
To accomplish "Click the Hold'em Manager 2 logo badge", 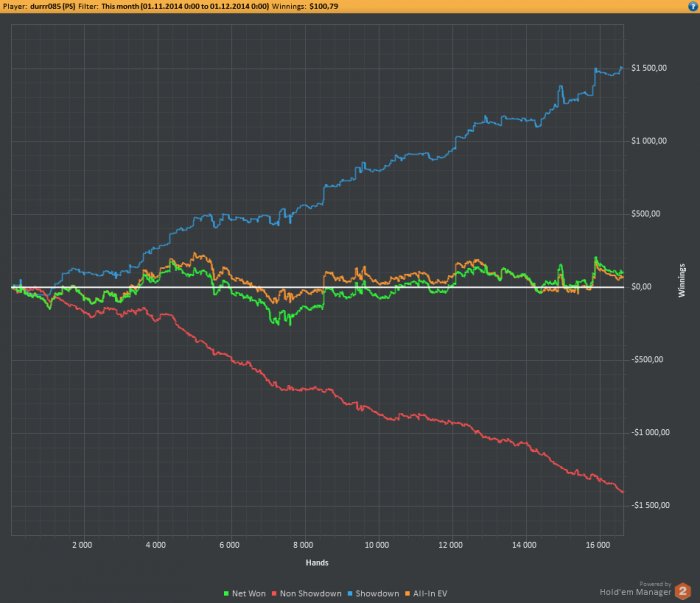I will (682, 591).
